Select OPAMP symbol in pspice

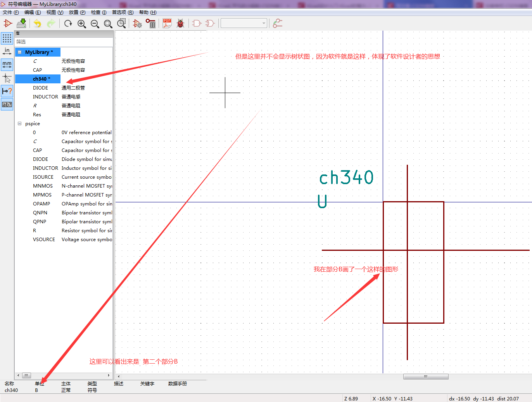[64, 204]
